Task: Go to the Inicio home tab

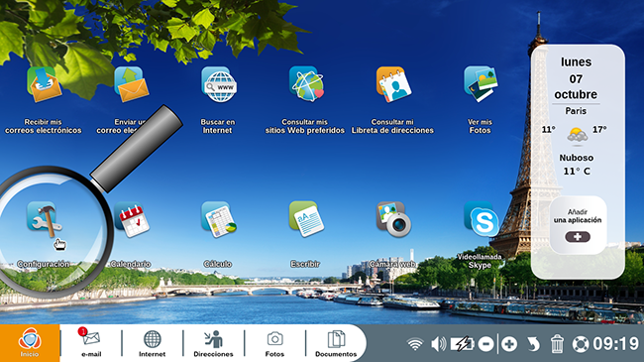Action: coord(30,343)
